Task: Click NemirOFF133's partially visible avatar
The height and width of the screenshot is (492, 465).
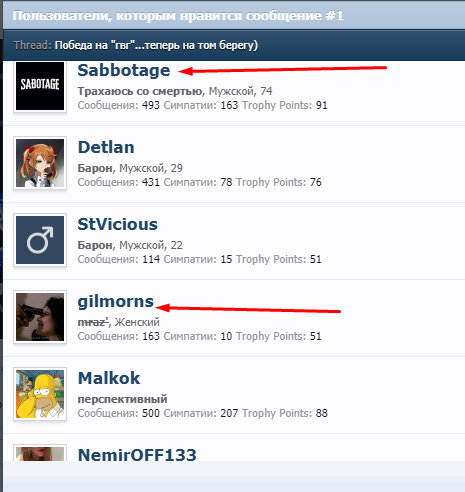Action: pos(40,454)
